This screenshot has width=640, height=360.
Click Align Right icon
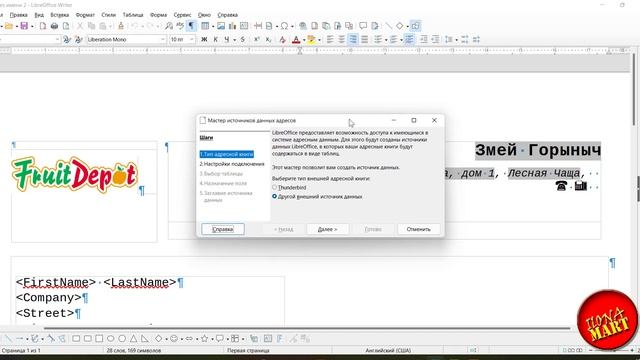click(353, 40)
